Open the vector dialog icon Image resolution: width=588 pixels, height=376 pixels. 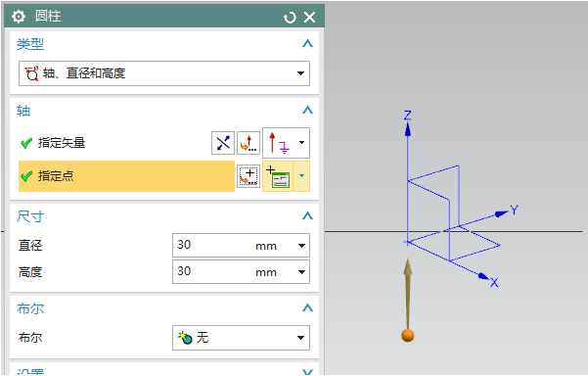point(249,143)
